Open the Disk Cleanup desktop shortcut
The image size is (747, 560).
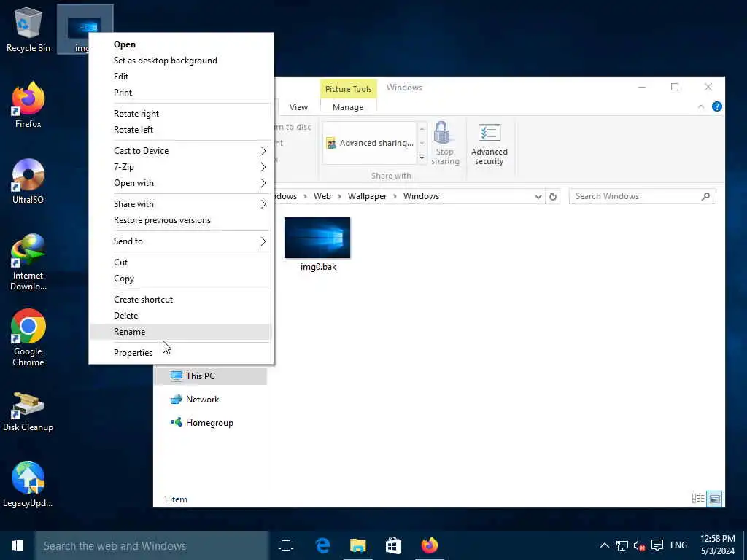[x=28, y=413]
